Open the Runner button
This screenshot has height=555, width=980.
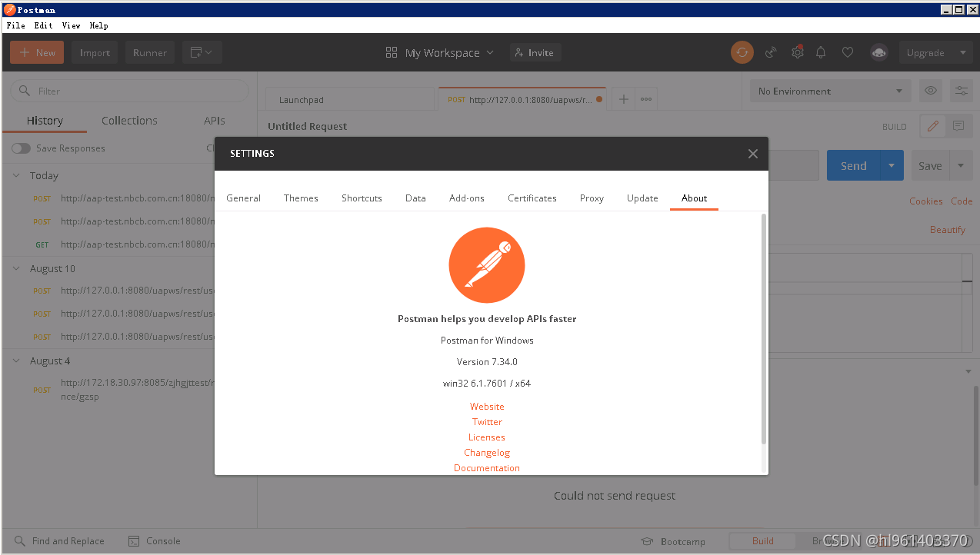coord(150,52)
